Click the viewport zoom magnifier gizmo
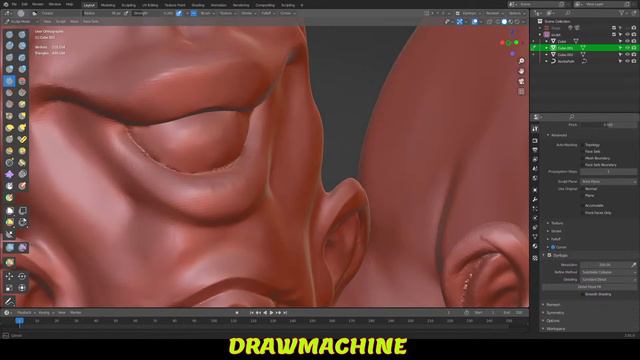640x360 pixels. click(x=521, y=61)
